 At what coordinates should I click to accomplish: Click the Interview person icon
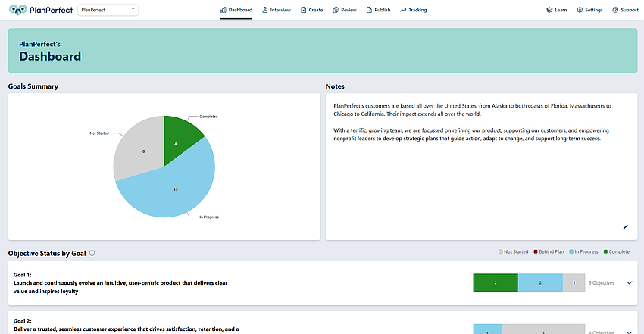click(265, 10)
